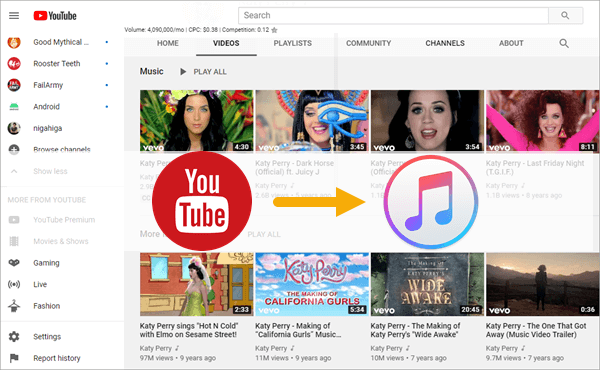Switch to the HOME tab
The width and height of the screenshot is (600, 370).
168,43
